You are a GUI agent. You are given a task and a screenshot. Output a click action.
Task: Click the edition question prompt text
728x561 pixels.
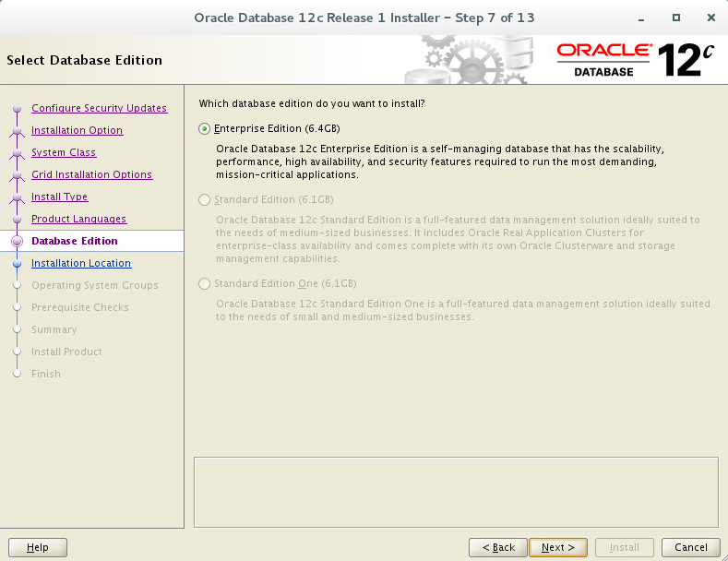point(312,103)
